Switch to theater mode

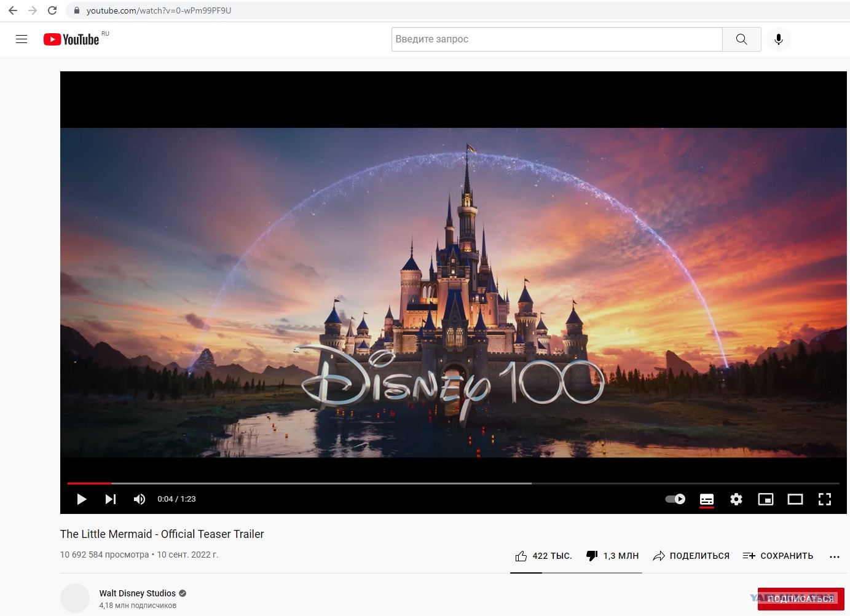click(795, 499)
